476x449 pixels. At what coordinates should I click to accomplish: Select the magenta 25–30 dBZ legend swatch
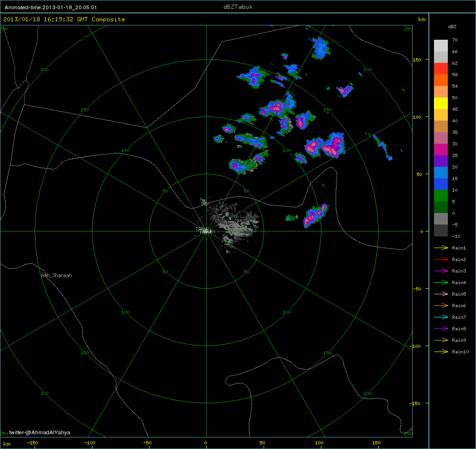click(x=441, y=150)
